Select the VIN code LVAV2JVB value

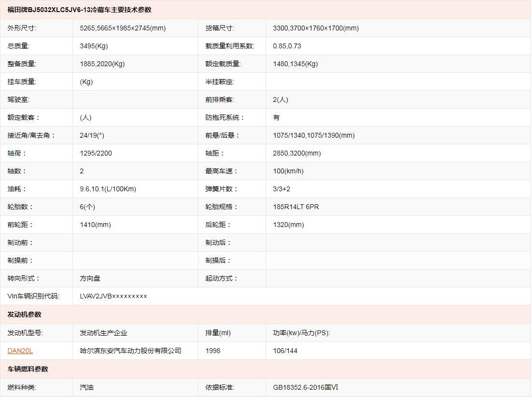113,296
